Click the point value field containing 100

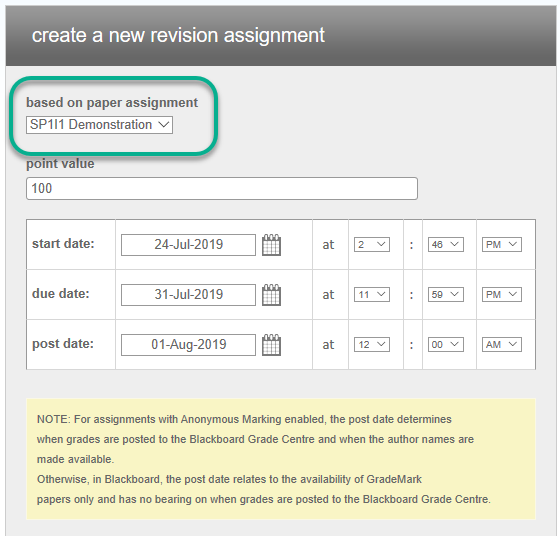[222, 188]
